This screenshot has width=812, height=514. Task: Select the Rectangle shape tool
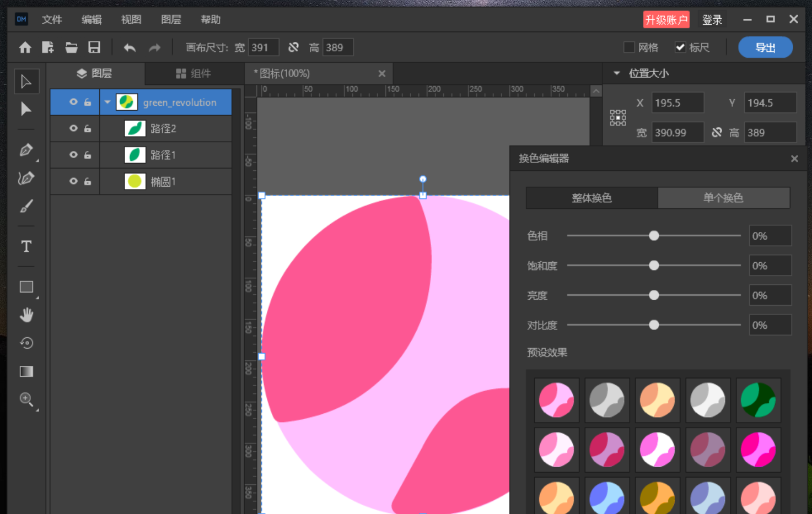coord(26,287)
